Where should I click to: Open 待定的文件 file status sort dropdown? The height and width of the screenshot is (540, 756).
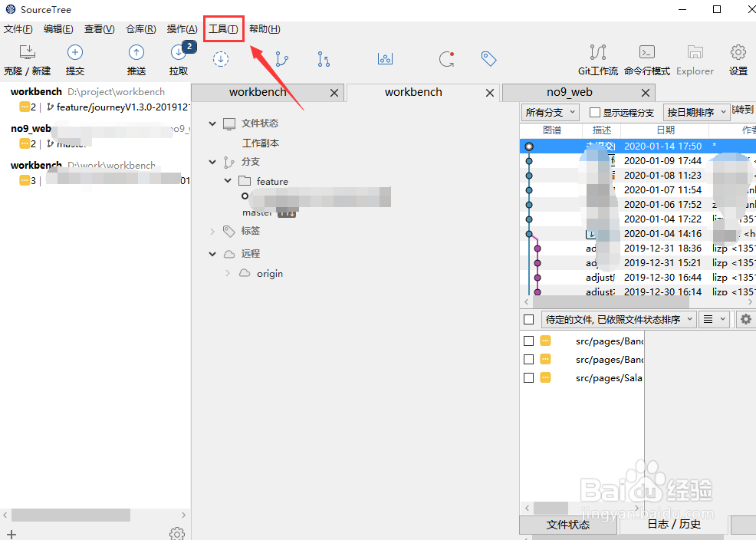[619, 319]
